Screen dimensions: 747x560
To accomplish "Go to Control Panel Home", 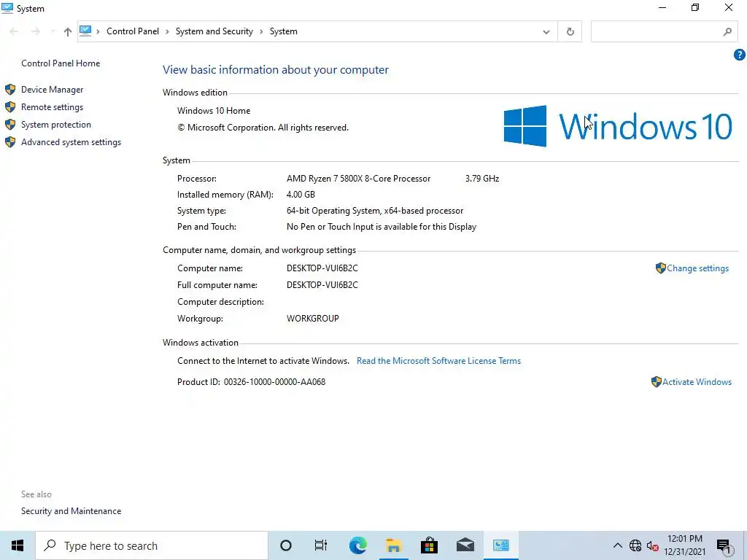I will click(61, 63).
